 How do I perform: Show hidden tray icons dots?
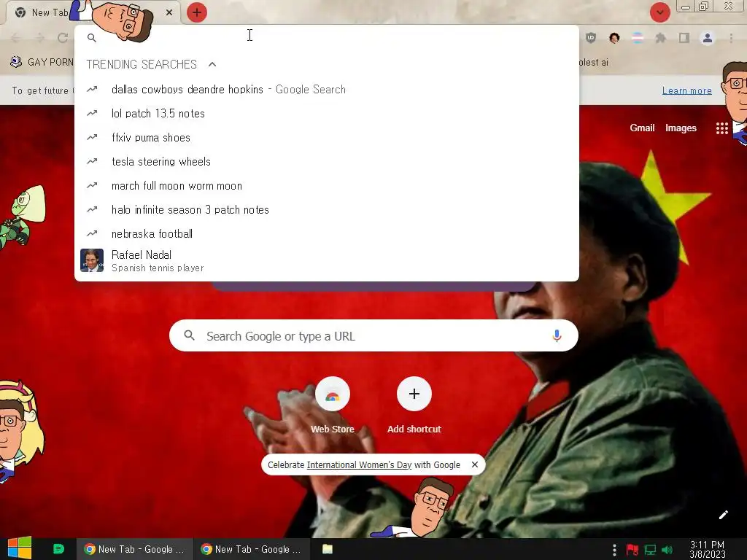pos(614,550)
